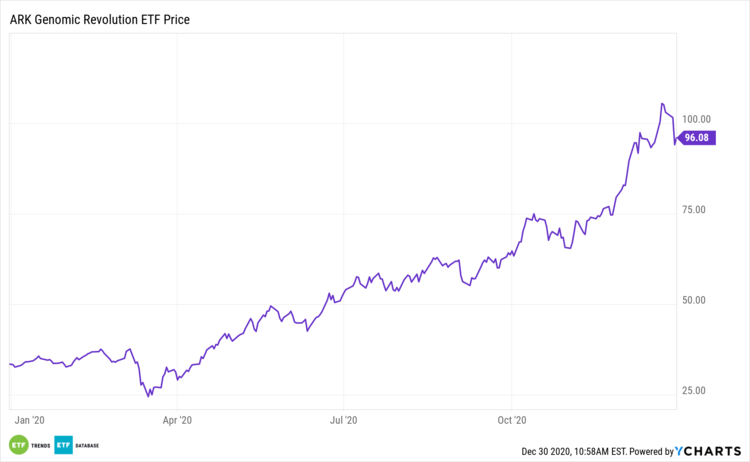Click the "DATABASE" text beside the blue logo
750x462 pixels.
pyautogui.click(x=88, y=445)
